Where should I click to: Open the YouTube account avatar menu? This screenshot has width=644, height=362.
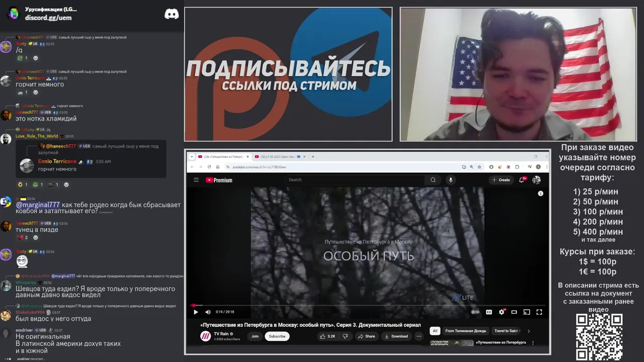[x=536, y=180]
